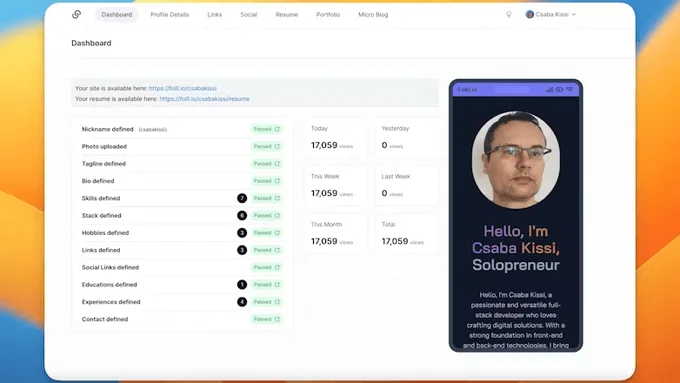
Task: Click the Passed badge for Photo uploaded
Action: [266, 147]
